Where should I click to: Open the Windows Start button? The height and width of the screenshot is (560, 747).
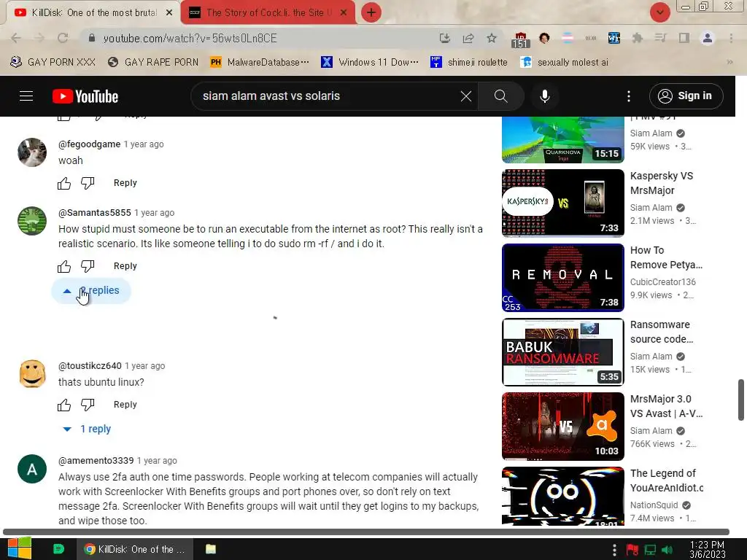pos(20,549)
